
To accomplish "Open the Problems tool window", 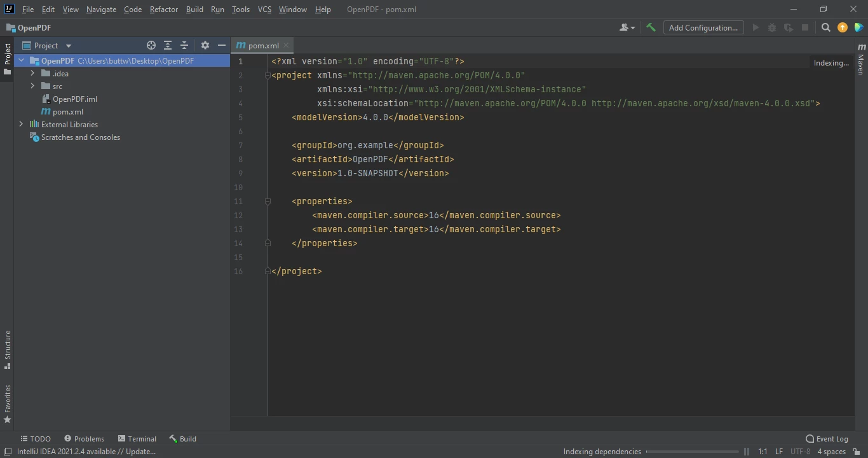I will coord(84,439).
